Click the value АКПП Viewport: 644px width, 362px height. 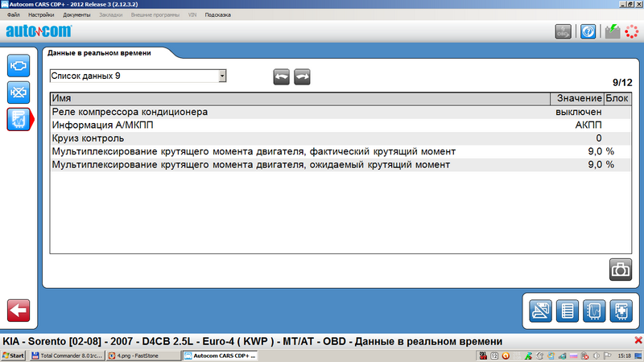coord(588,125)
